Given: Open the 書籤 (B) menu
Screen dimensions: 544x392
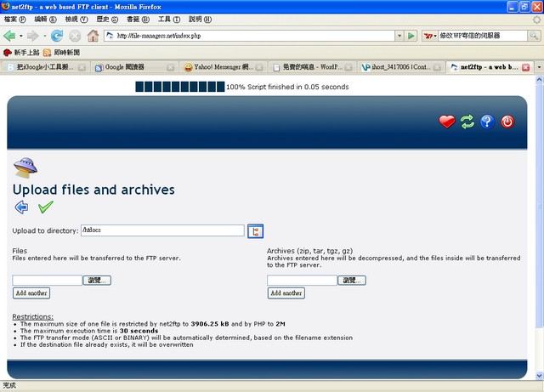Looking at the screenshot, I should coord(138,20).
